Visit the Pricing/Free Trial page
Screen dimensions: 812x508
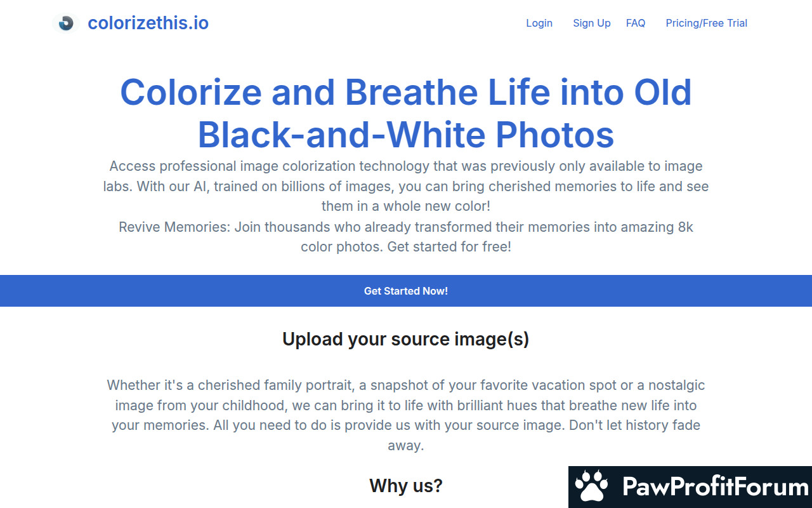pos(707,23)
